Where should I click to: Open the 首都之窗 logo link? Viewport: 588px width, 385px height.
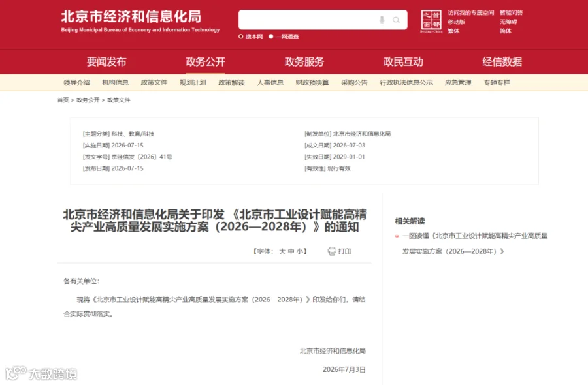point(431,22)
